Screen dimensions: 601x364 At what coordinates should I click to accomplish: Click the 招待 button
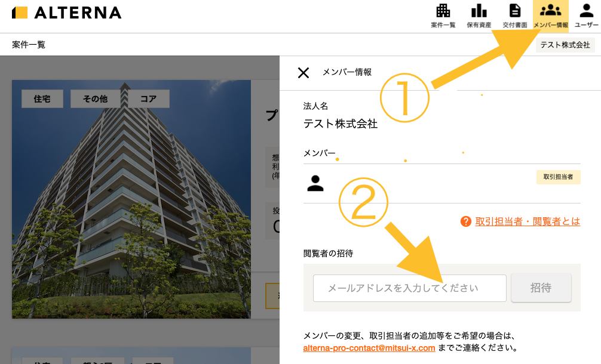541,288
